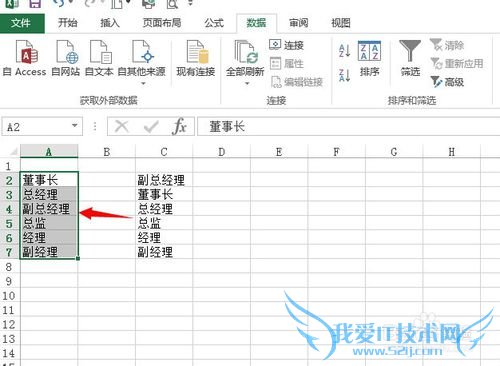Click cell C2 containing 副总经理
Viewport: 500px width, 366px height.
pyautogui.click(x=164, y=180)
